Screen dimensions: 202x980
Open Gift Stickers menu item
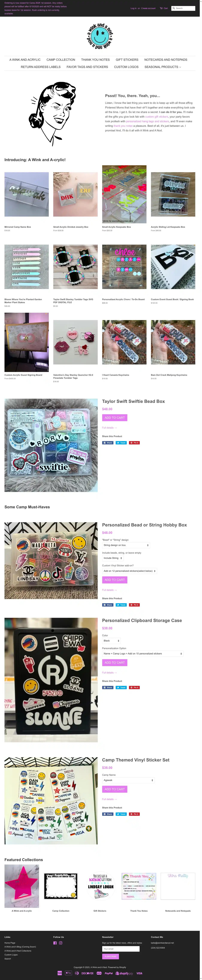click(x=127, y=60)
